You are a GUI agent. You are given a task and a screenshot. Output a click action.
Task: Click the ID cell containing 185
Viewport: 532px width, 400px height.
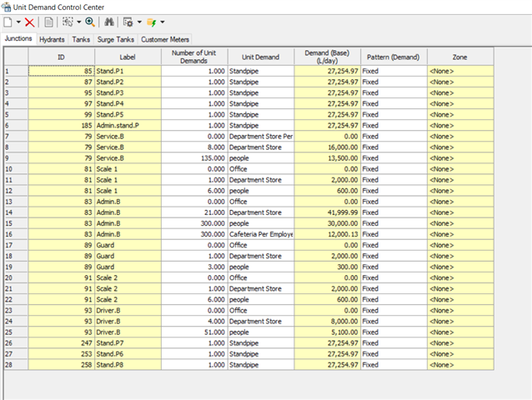pos(61,126)
